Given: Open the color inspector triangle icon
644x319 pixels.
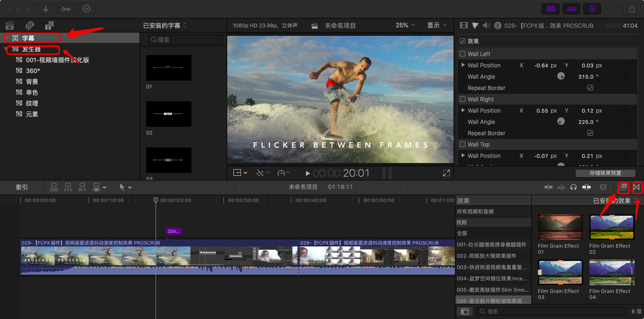Looking at the screenshot, I should click(x=475, y=25).
